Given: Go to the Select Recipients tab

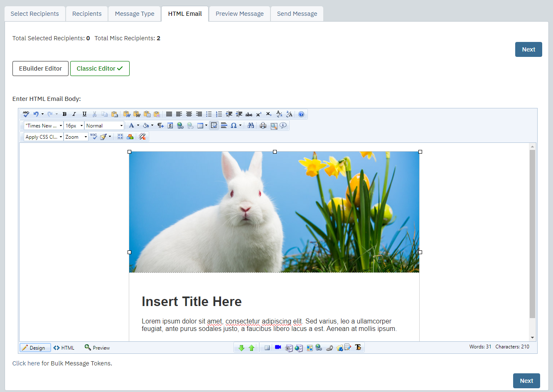Looking at the screenshot, I should [35, 14].
